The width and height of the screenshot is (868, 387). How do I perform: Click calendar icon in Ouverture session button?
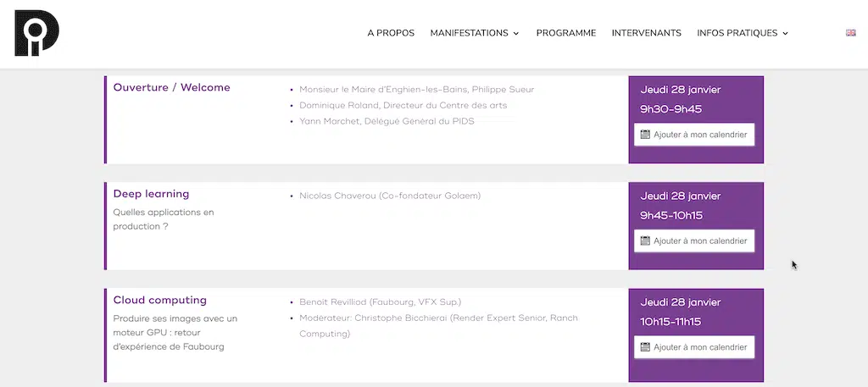pos(645,135)
